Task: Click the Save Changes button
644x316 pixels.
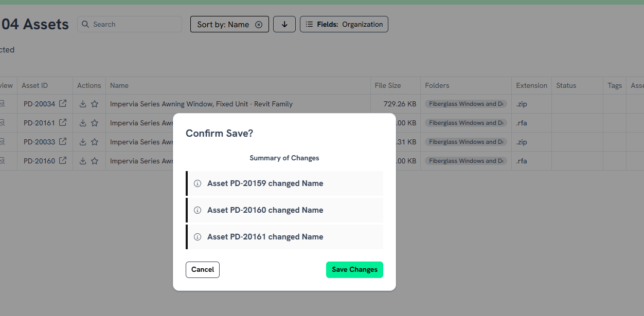Action: pos(354,270)
